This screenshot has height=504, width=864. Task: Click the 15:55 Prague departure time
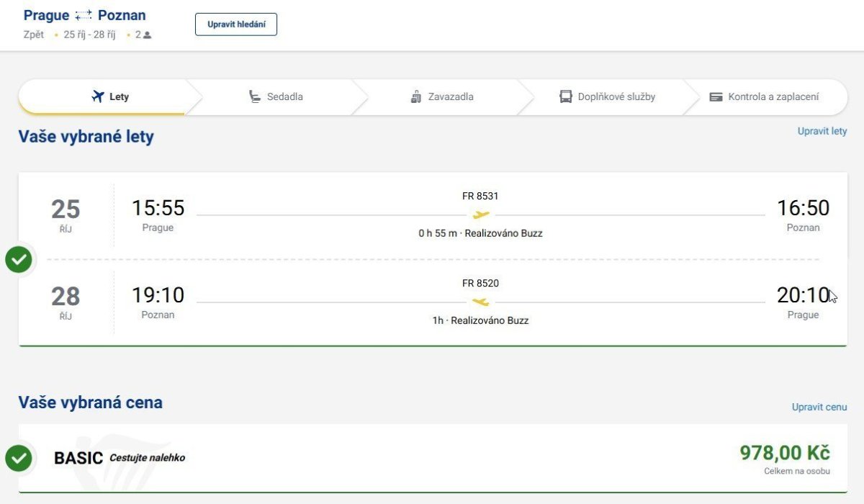point(158,208)
